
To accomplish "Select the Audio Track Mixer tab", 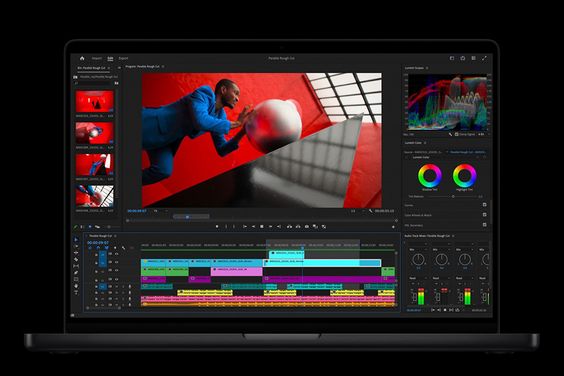I will pyautogui.click(x=427, y=236).
